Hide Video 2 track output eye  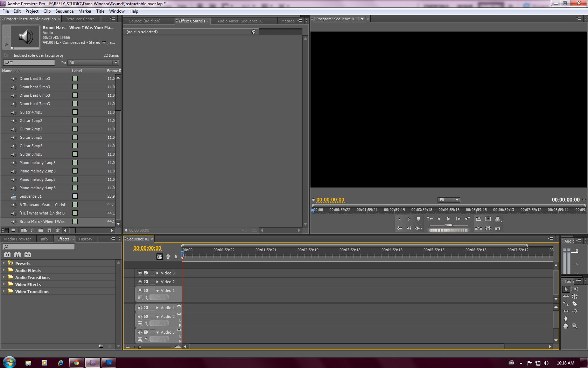coord(140,282)
